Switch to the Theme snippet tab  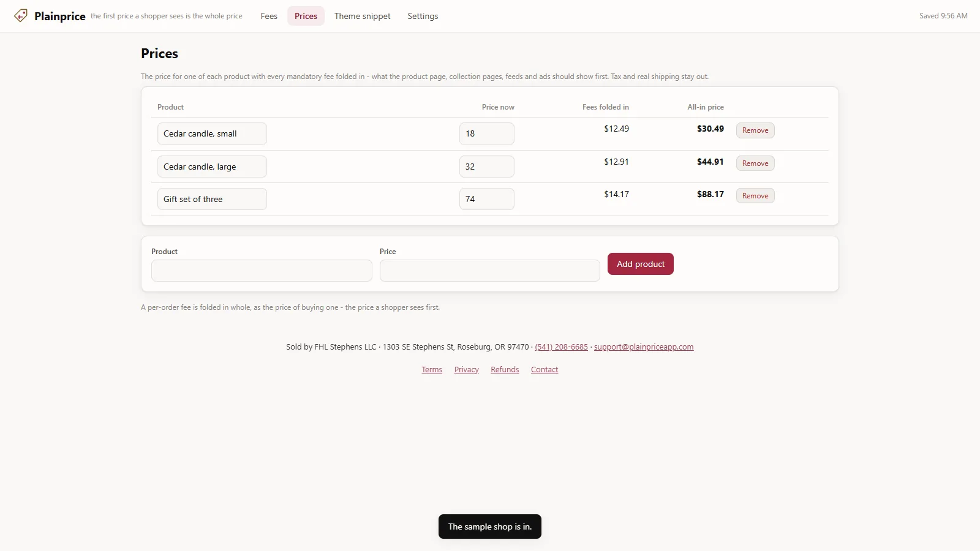coord(362,16)
